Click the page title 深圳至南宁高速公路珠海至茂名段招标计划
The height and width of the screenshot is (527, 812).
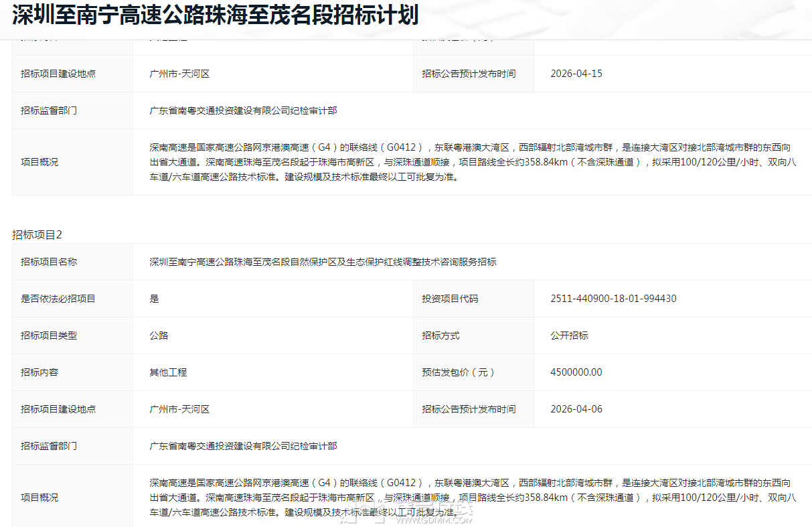coord(216,15)
